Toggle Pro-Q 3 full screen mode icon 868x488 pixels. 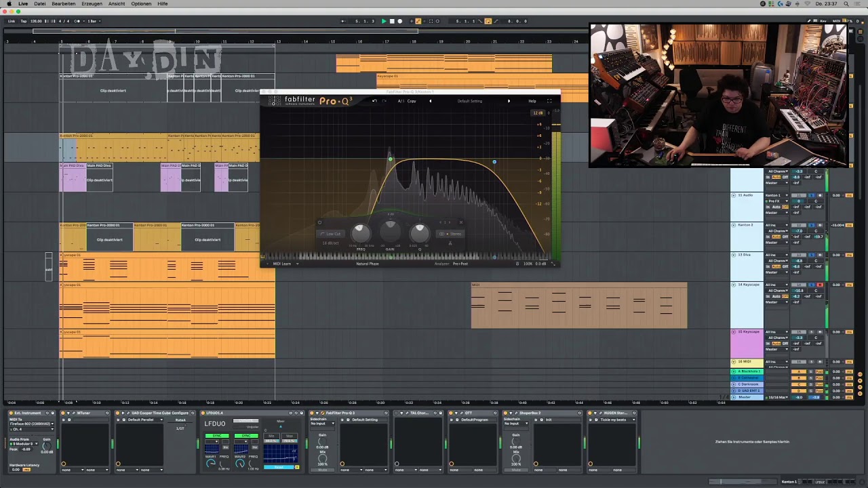tap(549, 101)
